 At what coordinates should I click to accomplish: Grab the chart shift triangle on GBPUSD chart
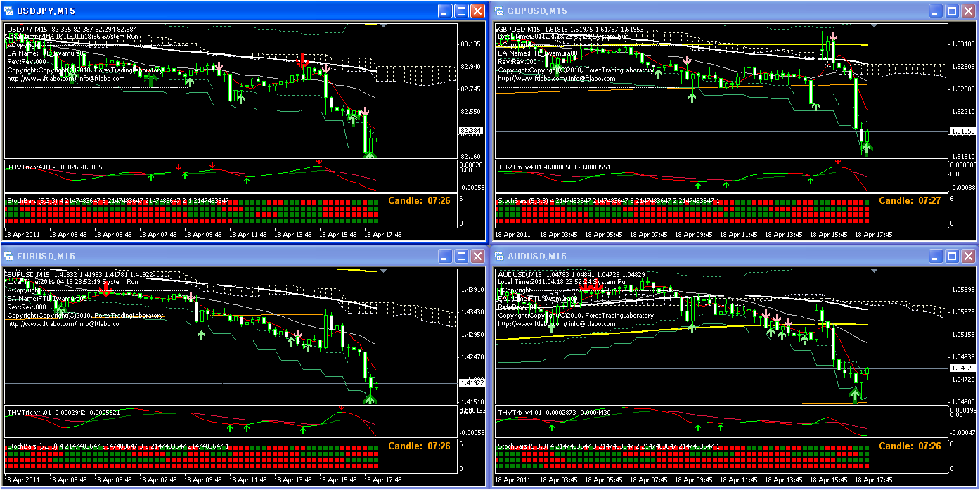(x=873, y=25)
